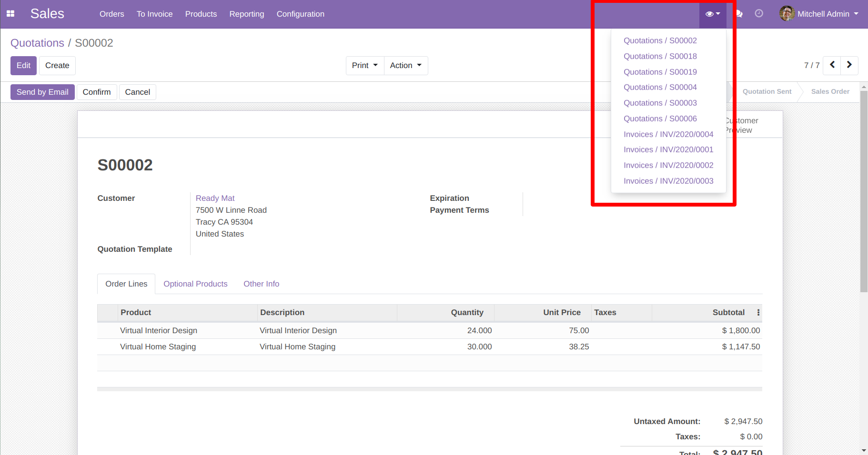Image resolution: width=868 pixels, height=455 pixels.
Task: Open Quotations / S00018 from recent list
Action: tap(660, 56)
